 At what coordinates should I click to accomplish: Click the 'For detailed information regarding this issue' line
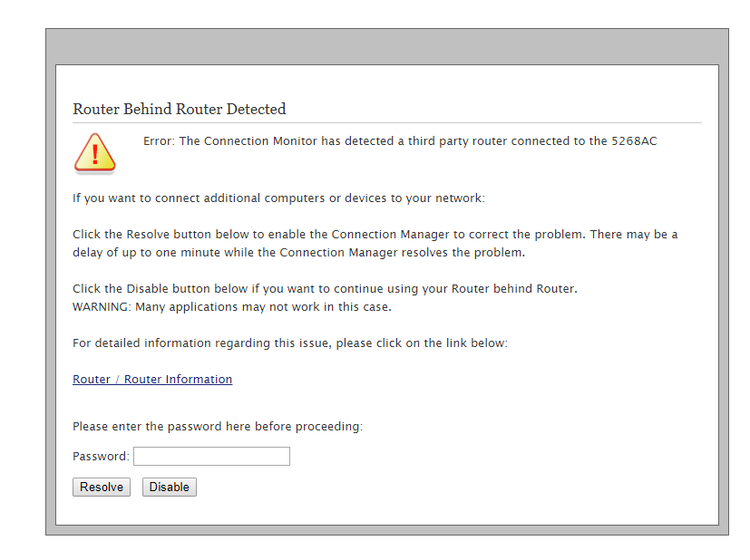pyautogui.click(x=290, y=343)
